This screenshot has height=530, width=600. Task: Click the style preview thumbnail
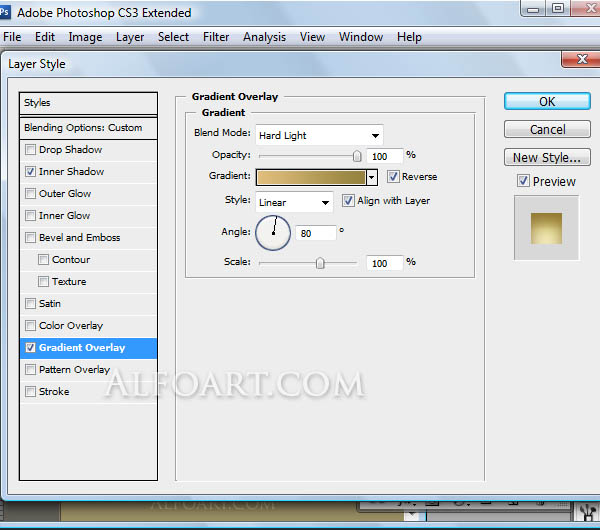coord(546,228)
